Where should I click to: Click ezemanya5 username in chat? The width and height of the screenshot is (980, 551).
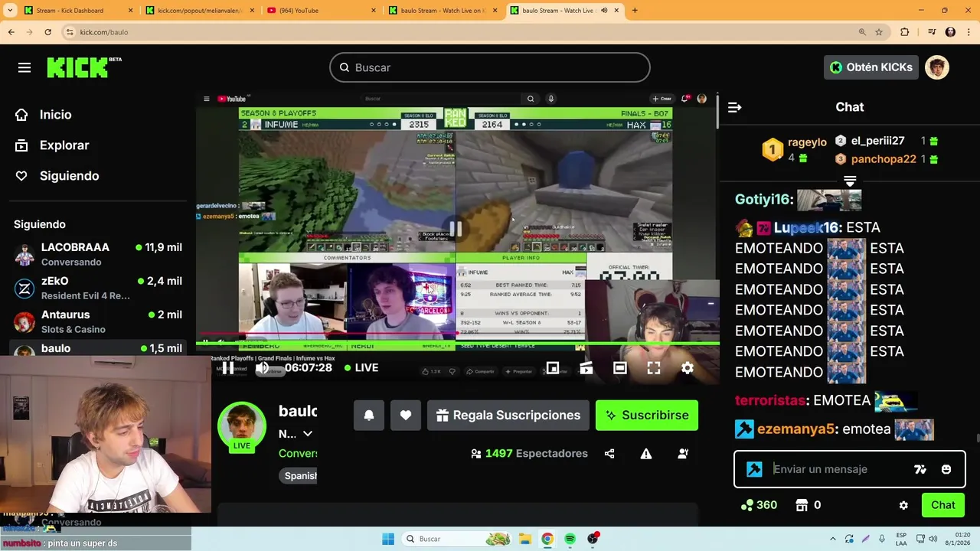click(795, 429)
